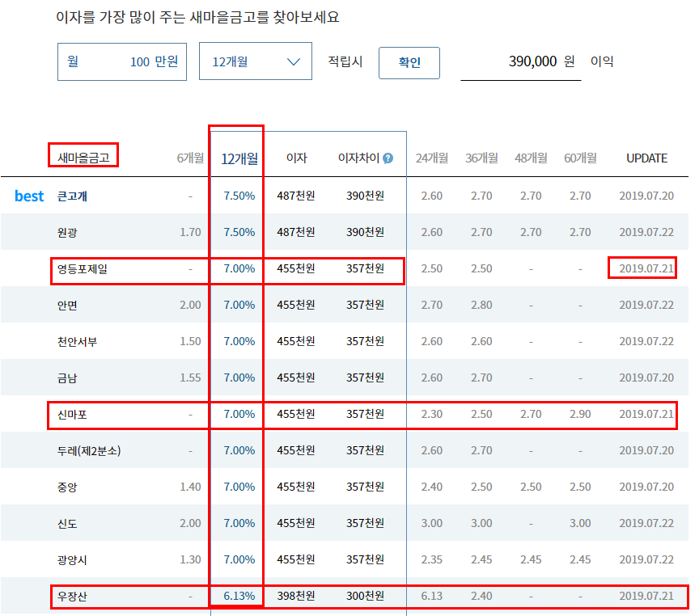
Task: Click 2.40 thirty-six-month rate for 우장산
Action: coord(481,596)
